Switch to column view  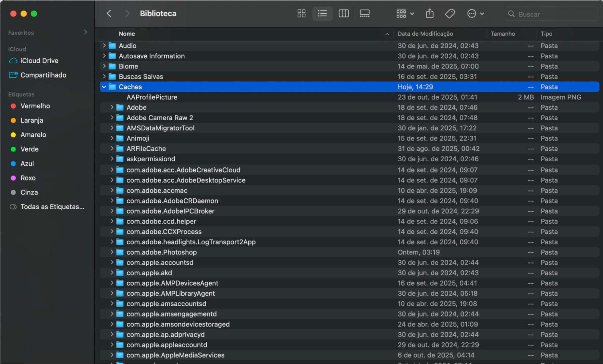coord(343,14)
